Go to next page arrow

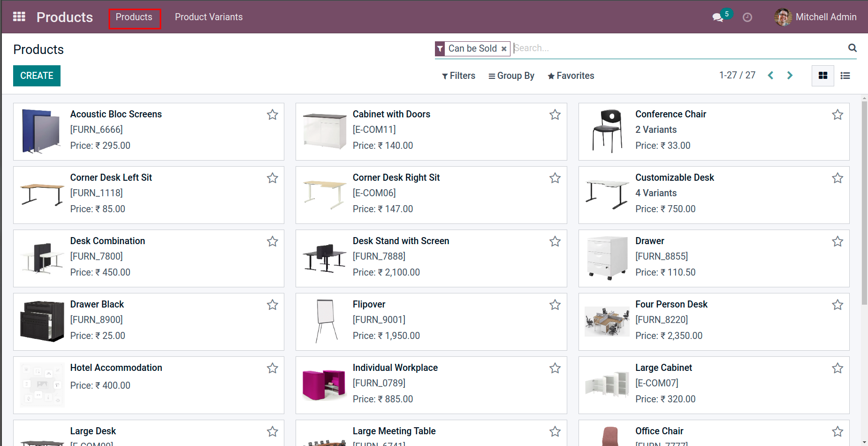click(x=790, y=76)
